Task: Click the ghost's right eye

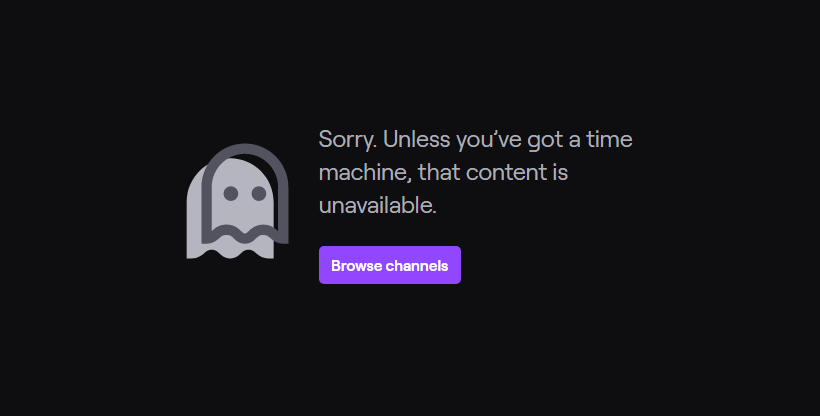Action: (x=259, y=194)
